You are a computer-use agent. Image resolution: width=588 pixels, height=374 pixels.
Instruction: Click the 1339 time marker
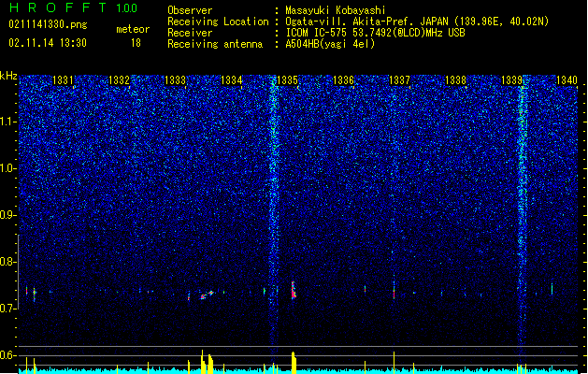[512, 80]
